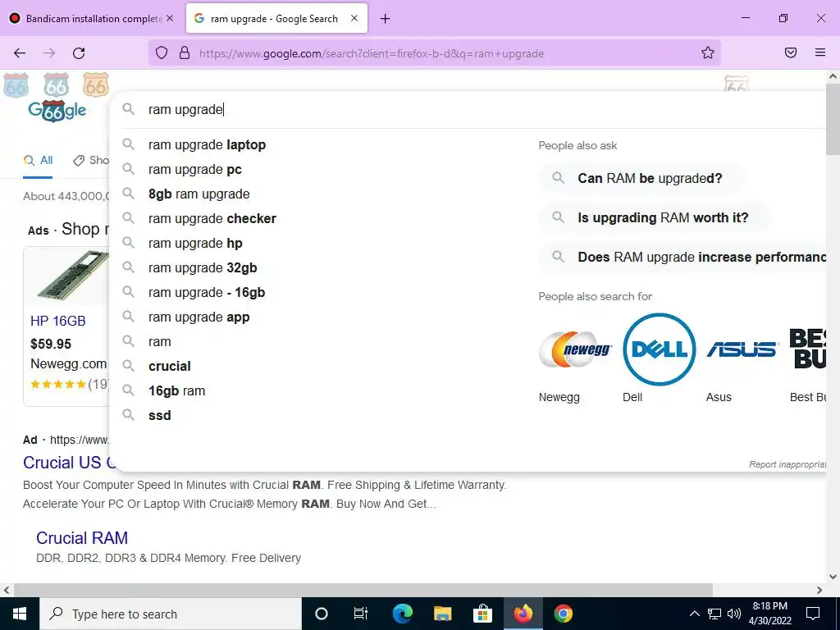Close the ram upgrade Google Search tab
840x630 pixels.
354,18
